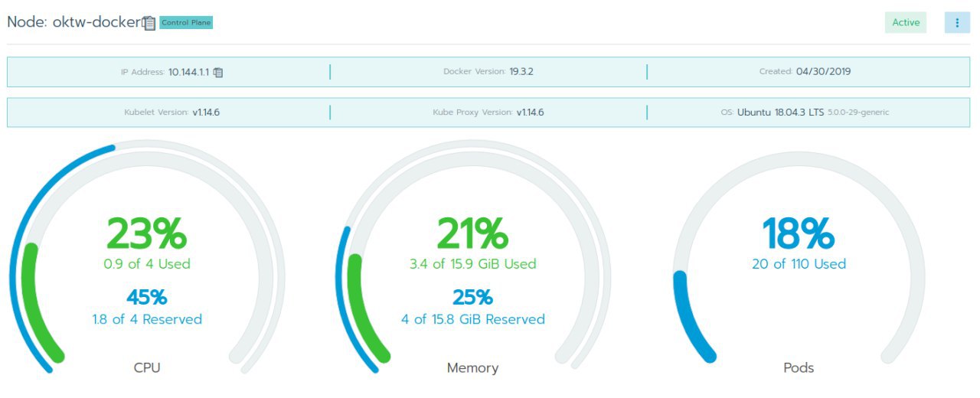Click the Memory 21% used value
The image size is (980, 398).
472,233
